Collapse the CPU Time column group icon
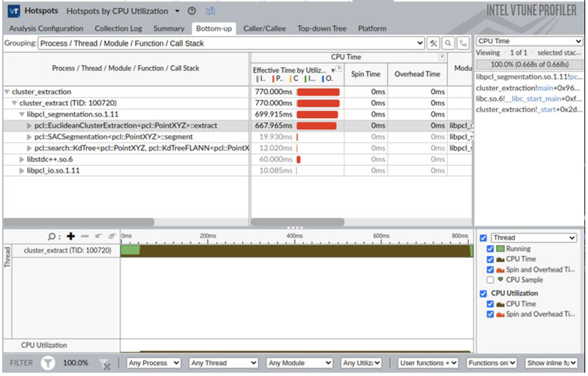This screenshot has width=588, height=376. (x=442, y=57)
